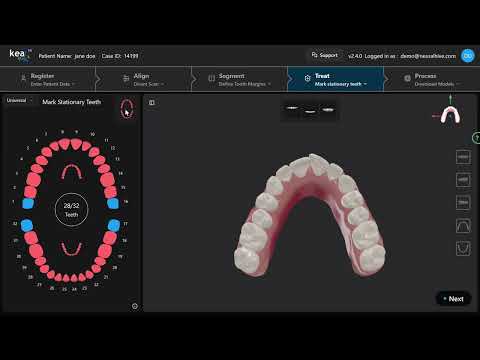Mark tooth 11 in the chart
480x360 pixels.
coord(94,152)
